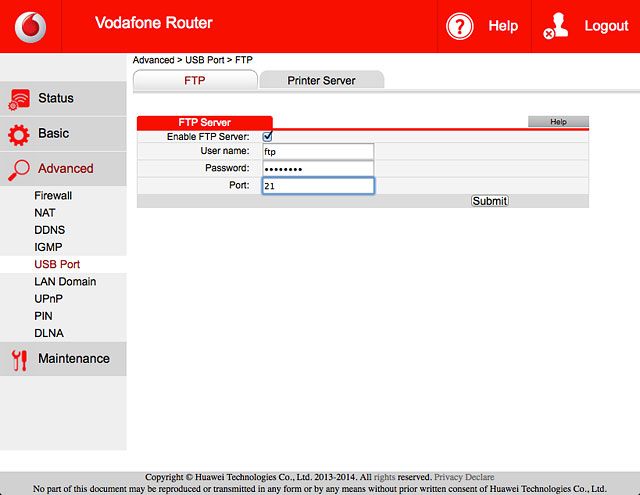The height and width of the screenshot is (495, 640).
Task: Click the 'Enable FTP Server:' label
Action: tap(208, 136)
